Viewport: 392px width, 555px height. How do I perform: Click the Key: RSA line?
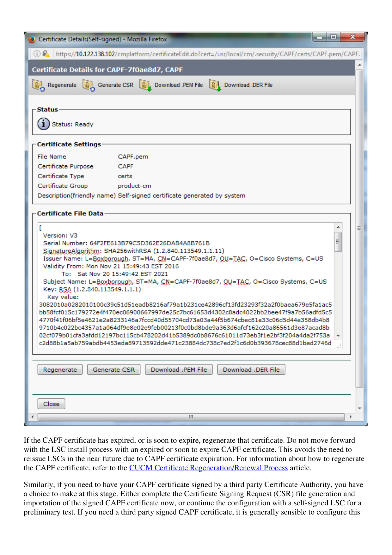[x=92, y=289]
